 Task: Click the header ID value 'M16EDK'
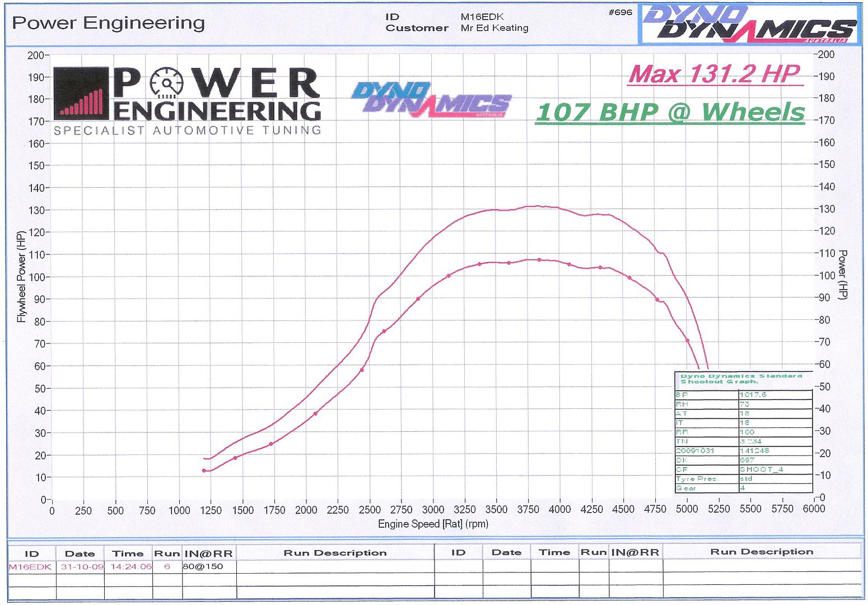click(482, 17)
